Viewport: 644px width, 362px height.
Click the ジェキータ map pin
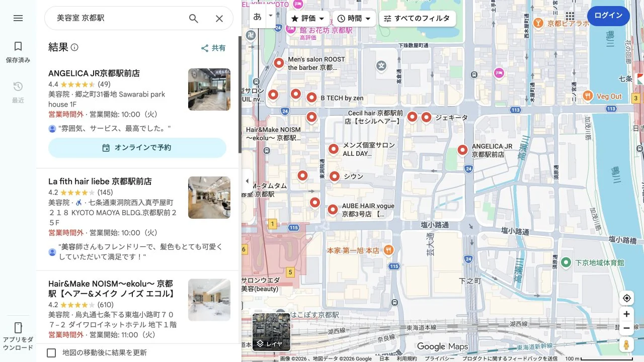coord(426,117)
